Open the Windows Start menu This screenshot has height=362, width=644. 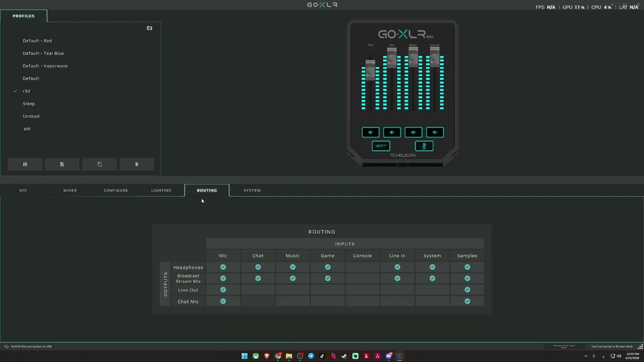pyautogui.click(x=245, y=356)
